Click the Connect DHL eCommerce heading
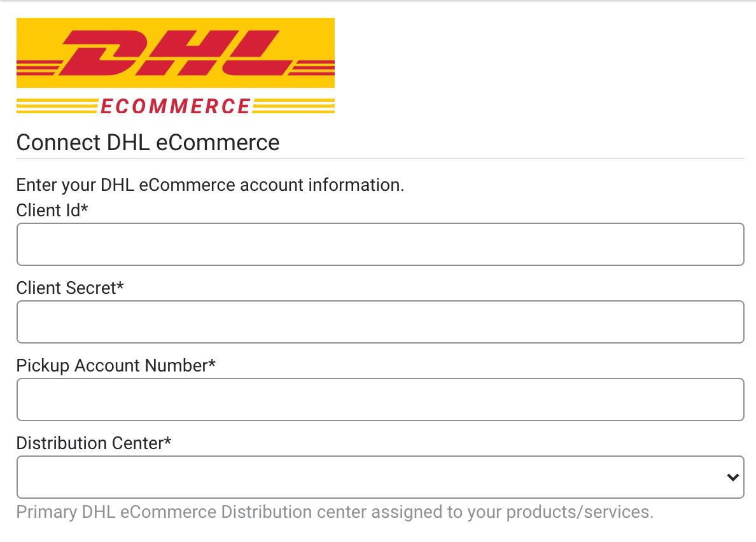The width and height of the screenshot is (756, 542). pos(148,142)
